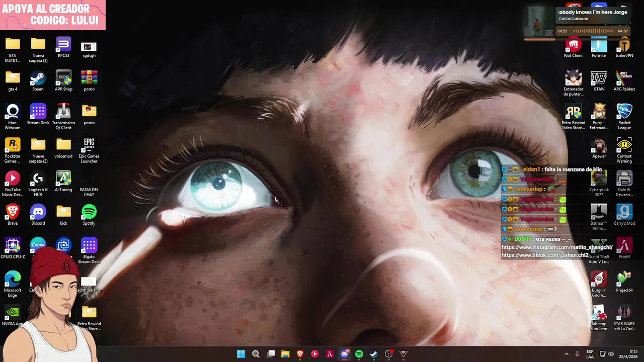Click the taskbar Search icon
Screen dimensions: 644x362
tap(256, 354)
